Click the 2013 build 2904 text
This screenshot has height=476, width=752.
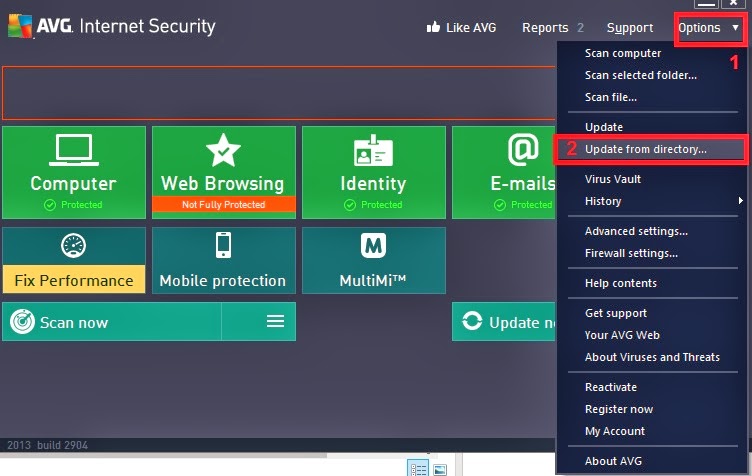pyautogui.click(x=47, y=445)
